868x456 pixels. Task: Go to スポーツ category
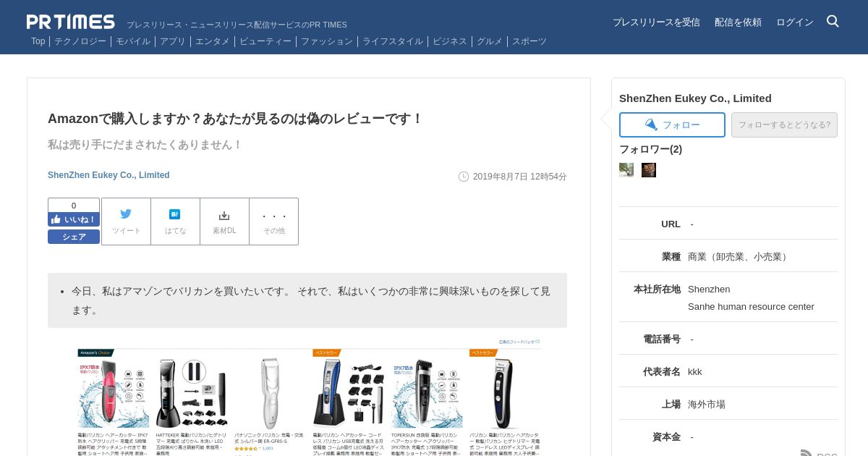pyautogui.click(x=529, y=41)
